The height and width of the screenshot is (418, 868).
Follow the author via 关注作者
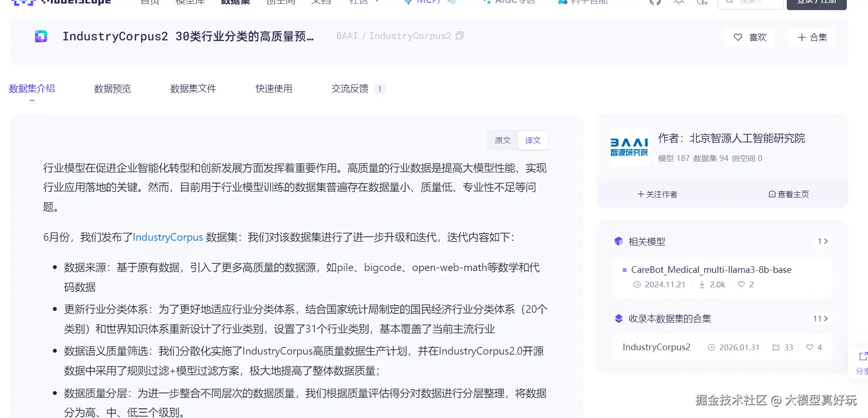pyautogui.click(x=657, y=194)
